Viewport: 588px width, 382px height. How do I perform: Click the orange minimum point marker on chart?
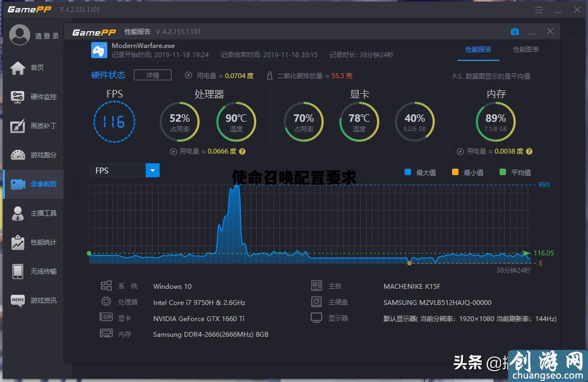(x=409, y=263)
